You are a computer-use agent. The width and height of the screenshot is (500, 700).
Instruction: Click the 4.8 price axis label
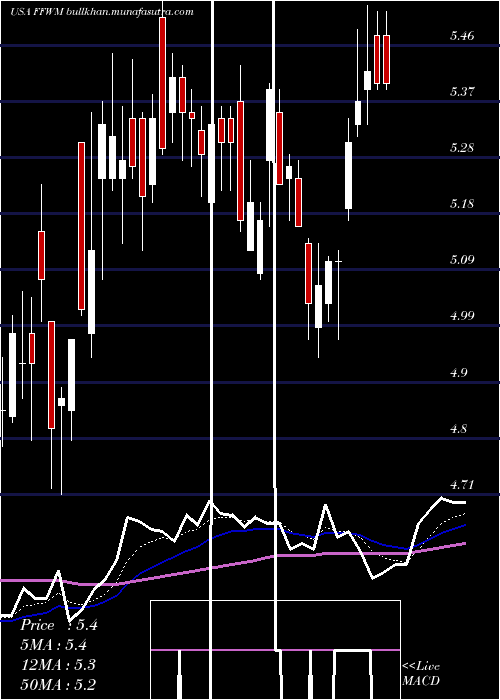coord(459,429)
